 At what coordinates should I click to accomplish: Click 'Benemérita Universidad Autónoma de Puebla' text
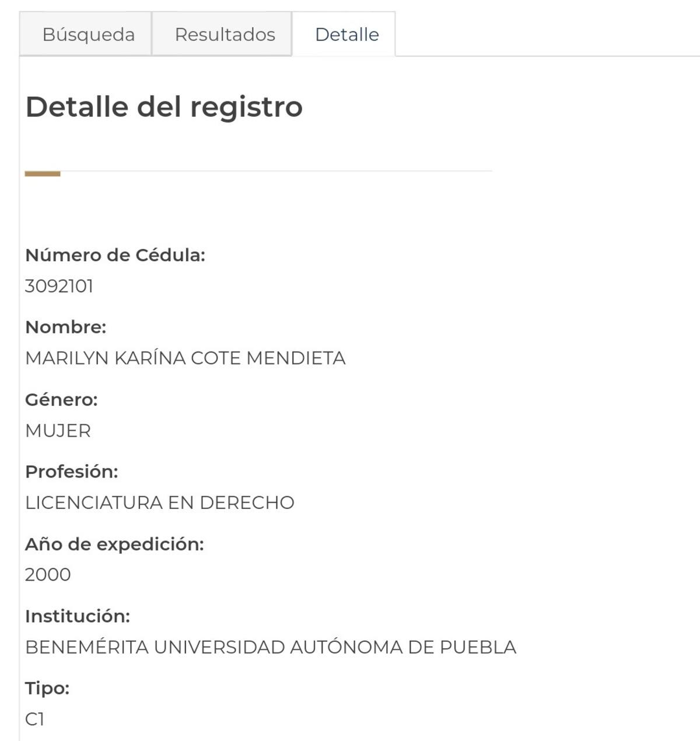click(x=271, y=647)
